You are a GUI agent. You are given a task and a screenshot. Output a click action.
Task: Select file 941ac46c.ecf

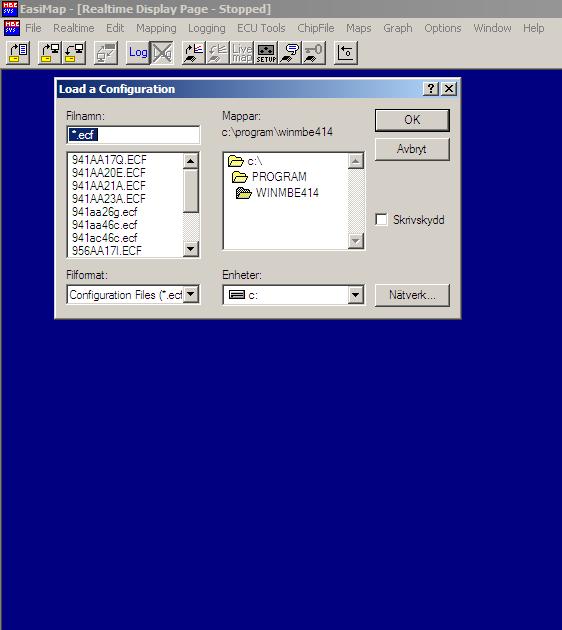(104, 237)
